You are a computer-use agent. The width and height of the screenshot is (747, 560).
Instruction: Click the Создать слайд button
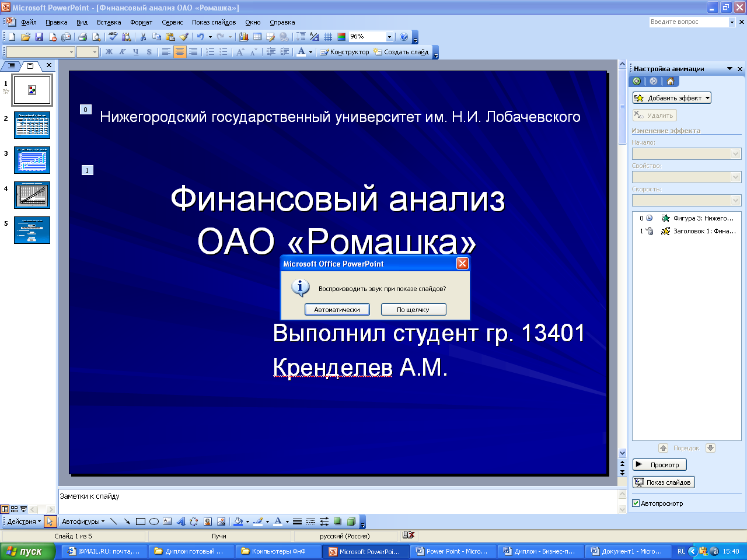402,52
